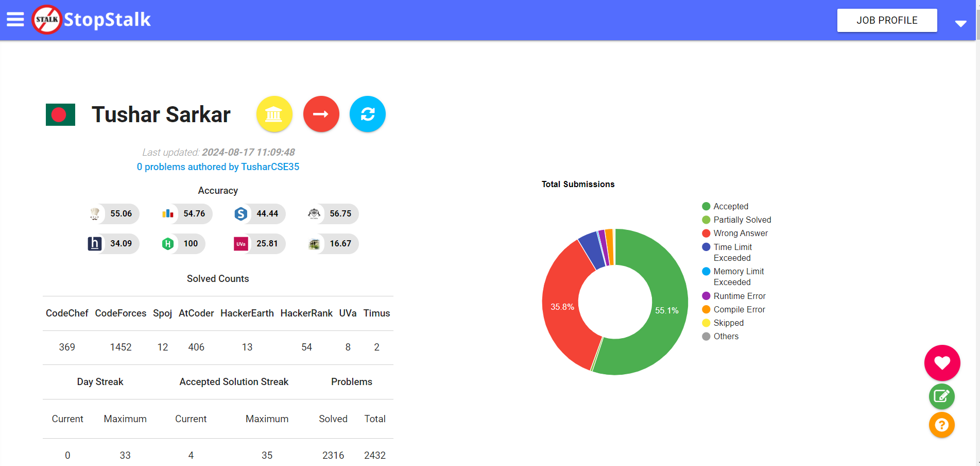The image size is (980, 466).
Task: Click the CodeChef column header
Action: click(67, 313)
